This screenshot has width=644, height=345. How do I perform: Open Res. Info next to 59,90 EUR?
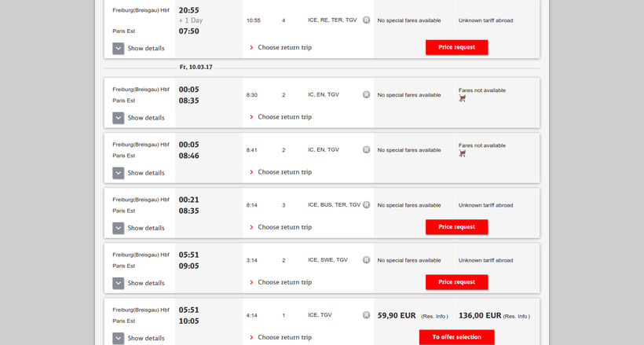pyautogui.click(x=434, y=317)
